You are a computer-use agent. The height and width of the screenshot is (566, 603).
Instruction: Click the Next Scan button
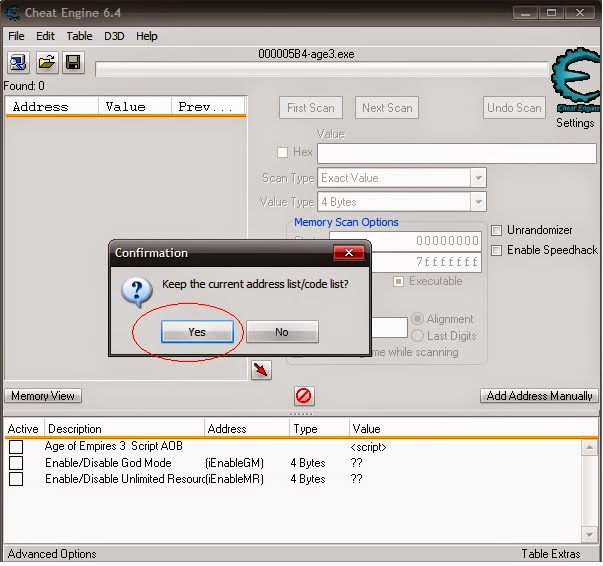[387, 108]
